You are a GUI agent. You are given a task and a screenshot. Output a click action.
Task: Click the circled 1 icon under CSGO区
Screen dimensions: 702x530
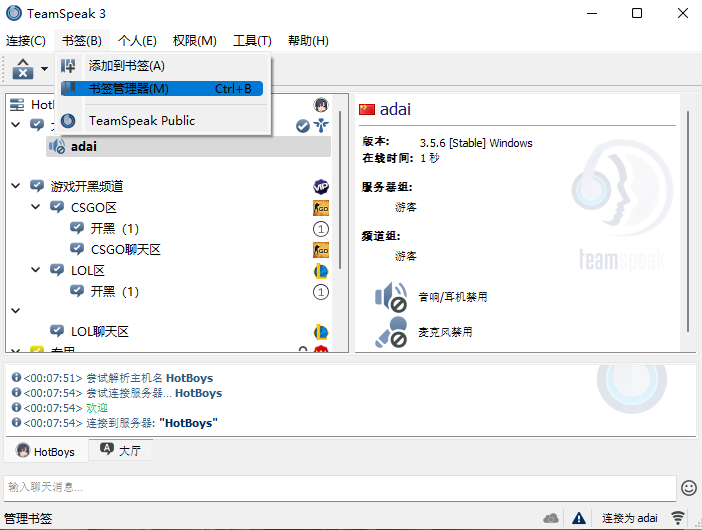[321, 229]
